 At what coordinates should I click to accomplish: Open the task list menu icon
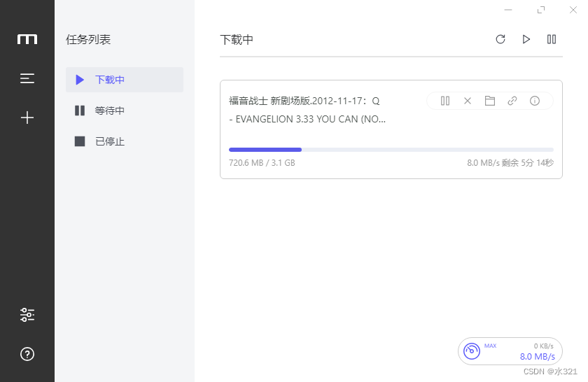[27, 78]
